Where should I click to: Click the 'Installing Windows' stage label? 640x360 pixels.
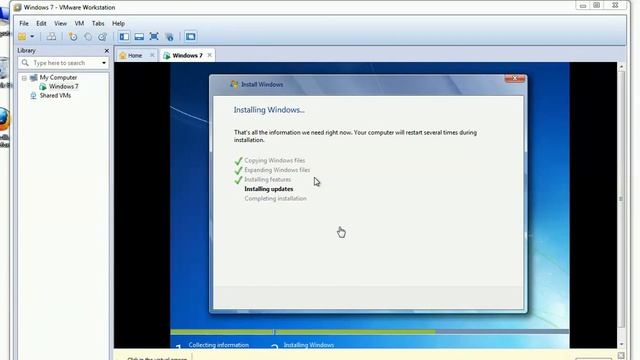coord(309,345)
